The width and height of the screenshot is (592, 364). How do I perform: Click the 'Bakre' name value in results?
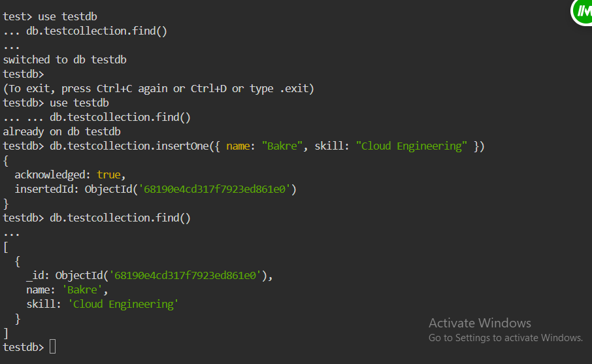click(82, 290)
